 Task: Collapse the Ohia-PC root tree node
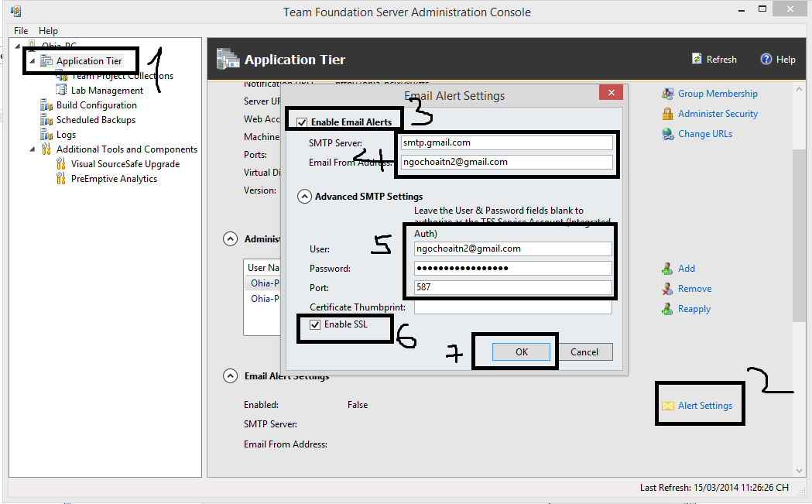point(18,46)
